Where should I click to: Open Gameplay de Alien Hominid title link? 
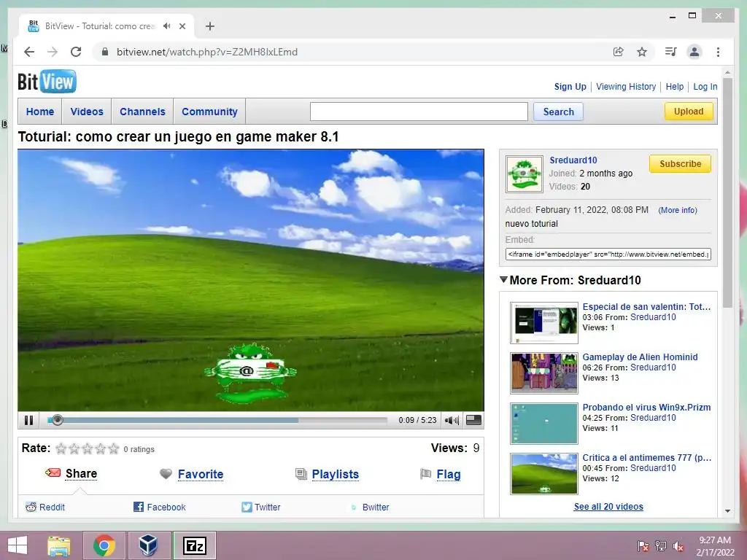(640, 357)
